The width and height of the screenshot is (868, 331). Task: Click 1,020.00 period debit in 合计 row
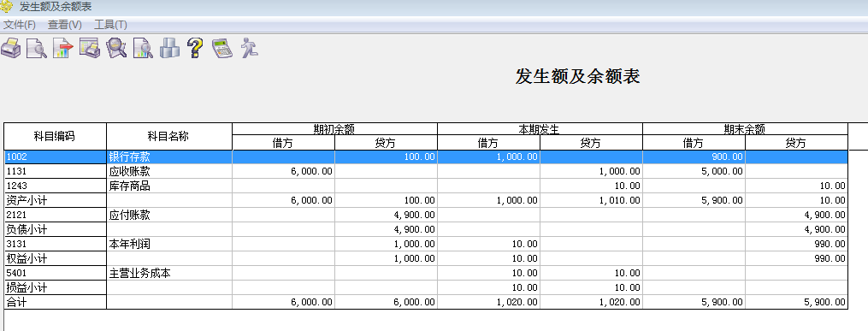489,302
